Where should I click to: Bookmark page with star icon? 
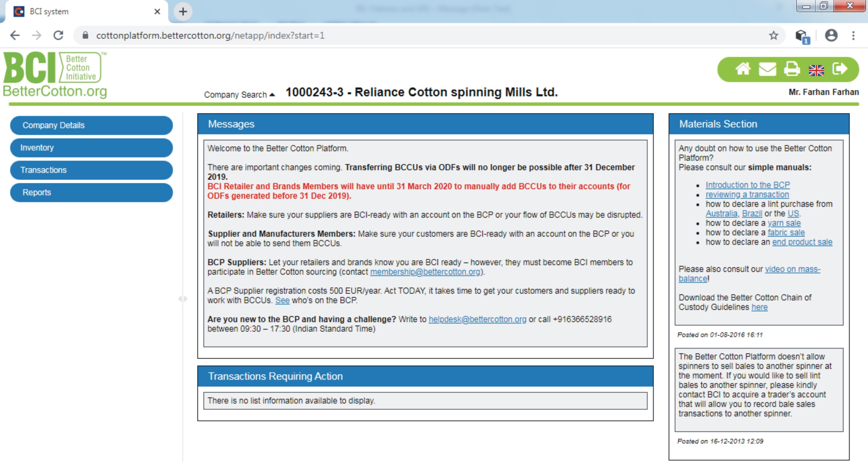774,35
